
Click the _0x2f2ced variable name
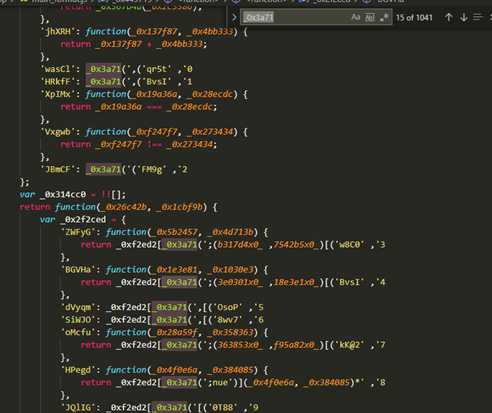pos(85,219)
